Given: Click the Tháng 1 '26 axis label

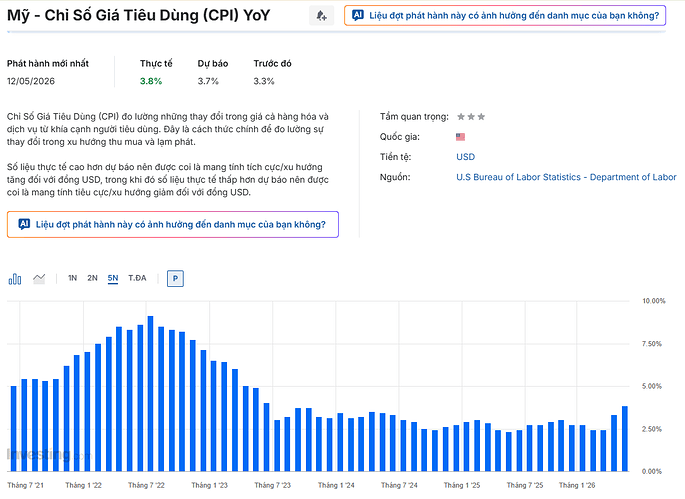Looking at the screenshot, I should pos(577,485).
